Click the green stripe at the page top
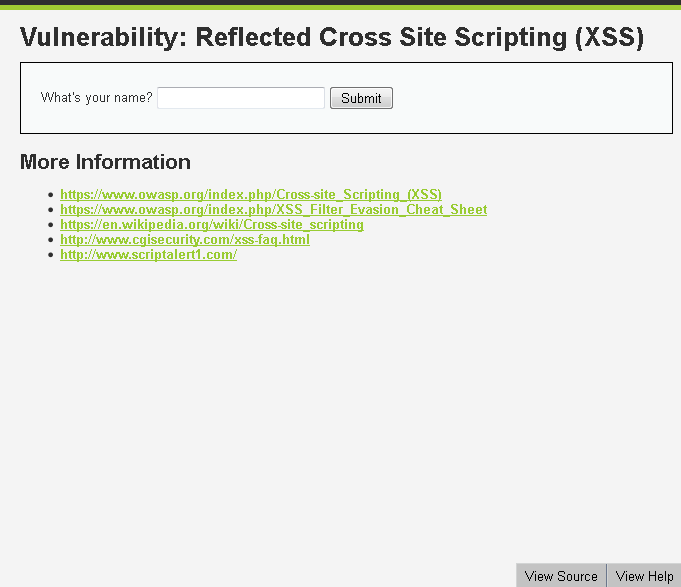Image resolution: width=681 pixels, height=587 pixels. [340, 5]
